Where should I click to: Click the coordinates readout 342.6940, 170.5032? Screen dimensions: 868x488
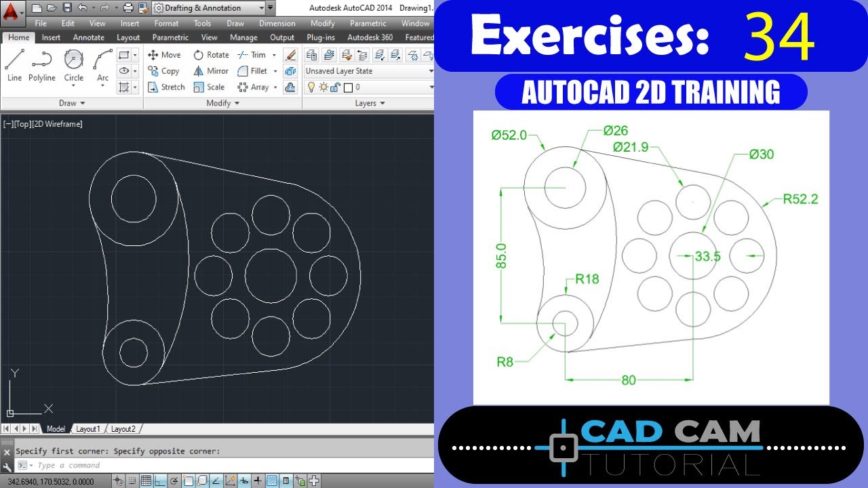pos(51,482)
